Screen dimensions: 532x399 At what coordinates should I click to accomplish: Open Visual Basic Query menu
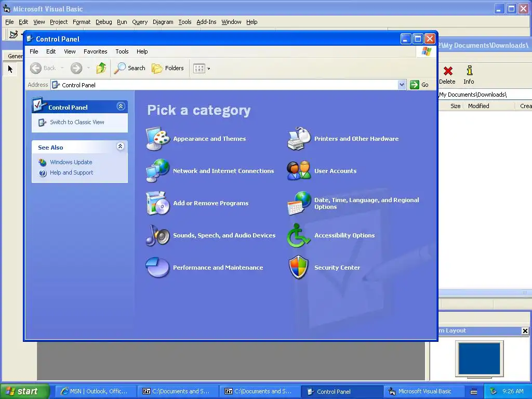pyautogui.click(x=140, y=22)
